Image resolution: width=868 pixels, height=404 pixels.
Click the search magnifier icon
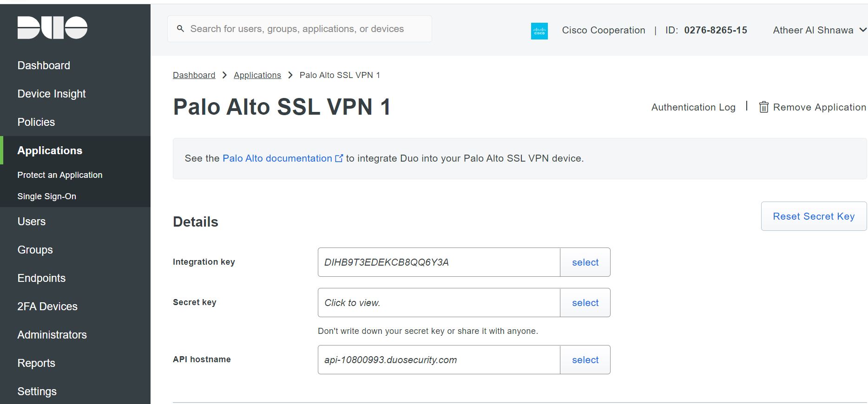point(181,29)
